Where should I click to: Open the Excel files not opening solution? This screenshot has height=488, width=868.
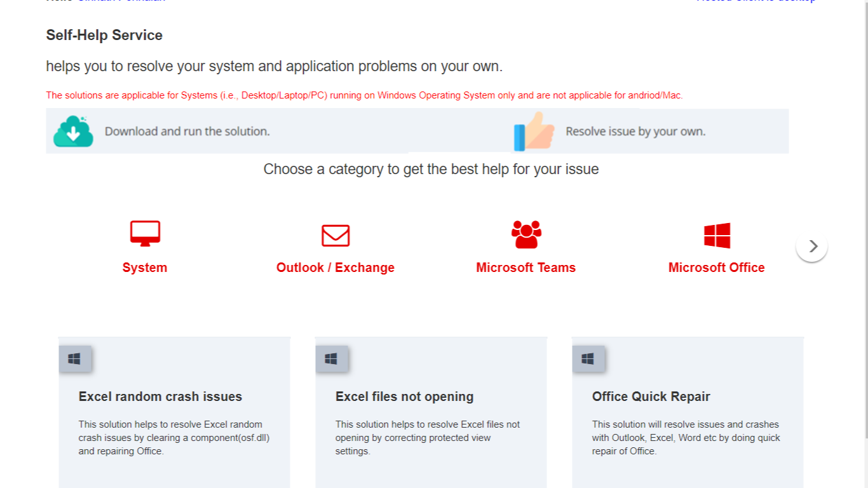(405, 396)
